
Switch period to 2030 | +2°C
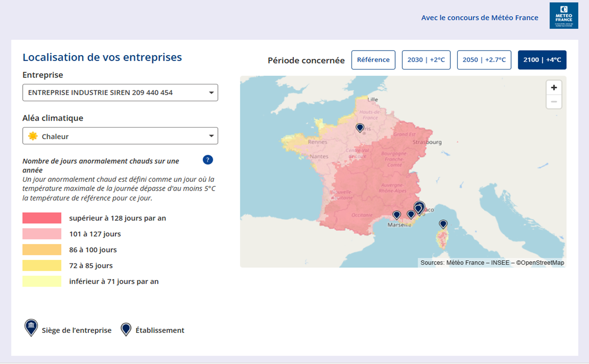pyautogui.click(x=426, y=60)
